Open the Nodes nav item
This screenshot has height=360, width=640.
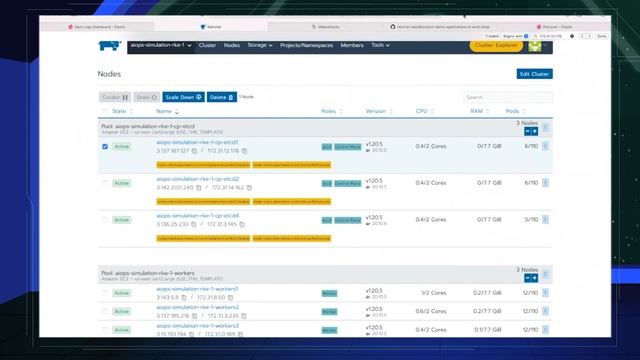point(231,45)
